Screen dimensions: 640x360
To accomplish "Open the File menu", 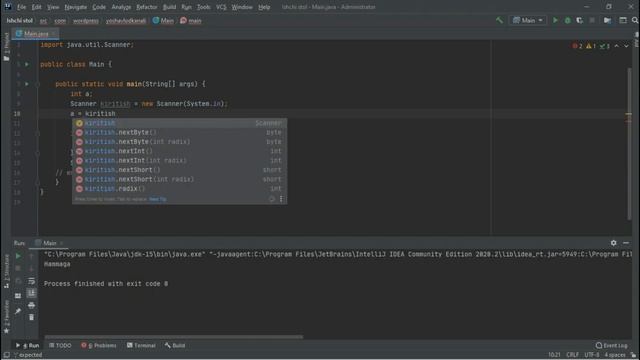I will (x=21, y=7).
